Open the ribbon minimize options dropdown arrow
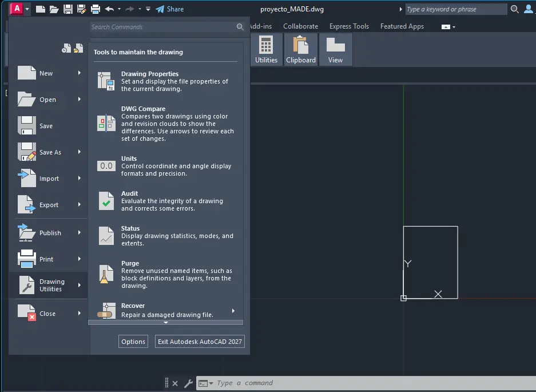This screenshot has height=392, width=536. click(454, 27)
